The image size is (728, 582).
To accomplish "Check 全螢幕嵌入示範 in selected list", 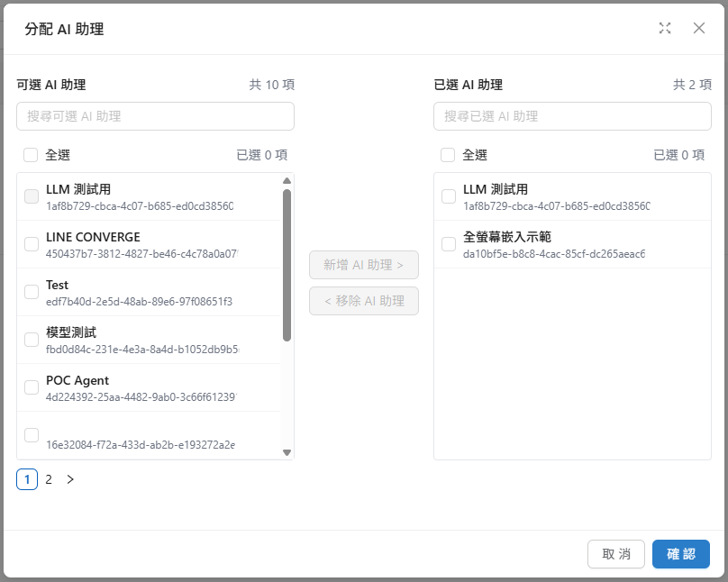I will coord(449,244).
